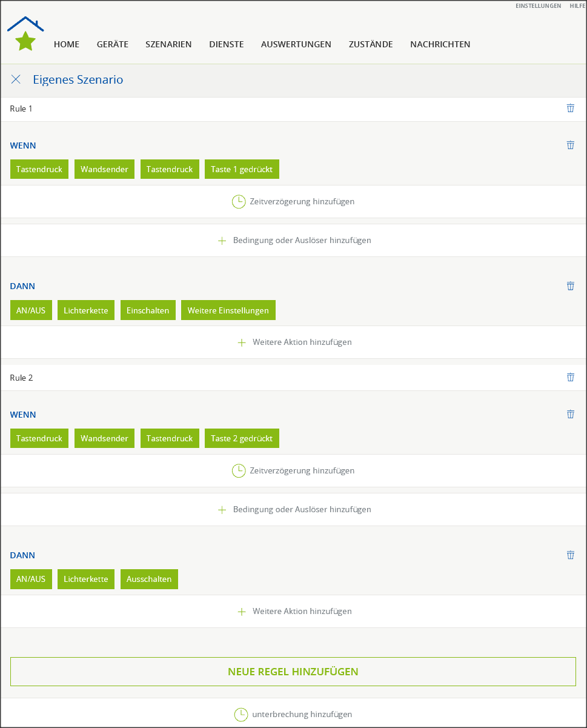The height and width of the screenshot is (728, 587).
Task: Change the 'Einschalten' action in Rule 1
Action: coord(148,310)
